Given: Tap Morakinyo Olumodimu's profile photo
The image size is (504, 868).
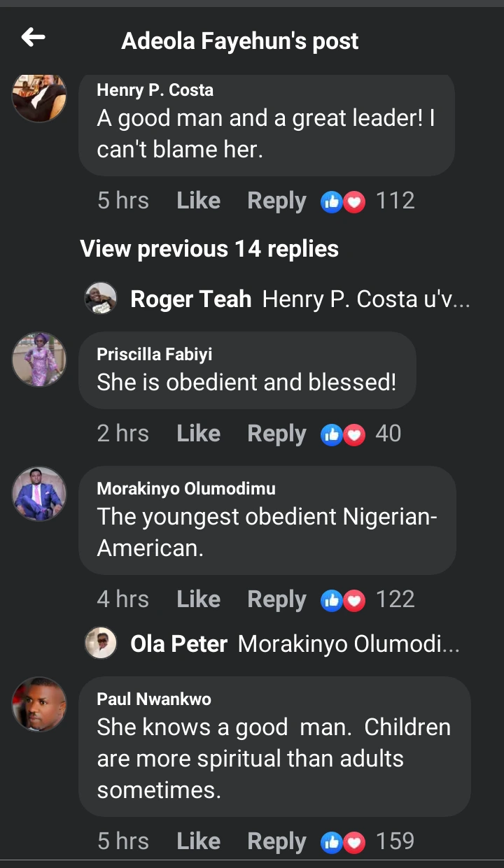Looking at the screenshot, I should point(39,493).
